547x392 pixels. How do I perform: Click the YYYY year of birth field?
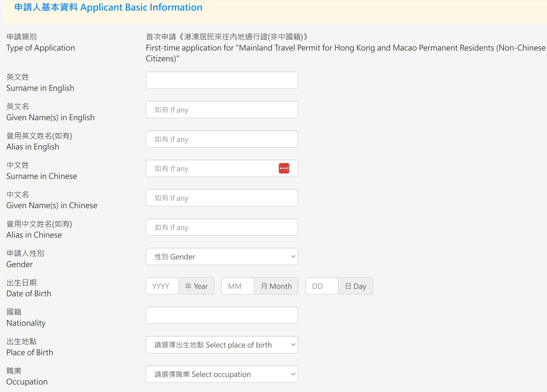click(162, 286)
